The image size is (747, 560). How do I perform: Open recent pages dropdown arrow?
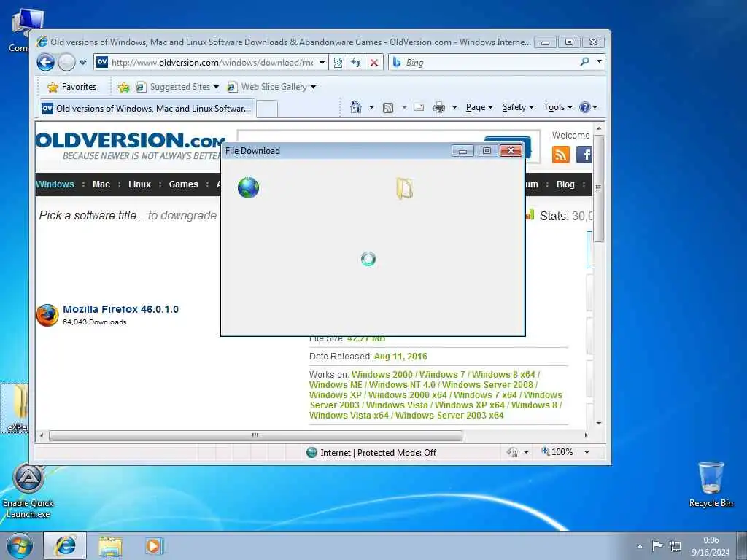[83, 63]
